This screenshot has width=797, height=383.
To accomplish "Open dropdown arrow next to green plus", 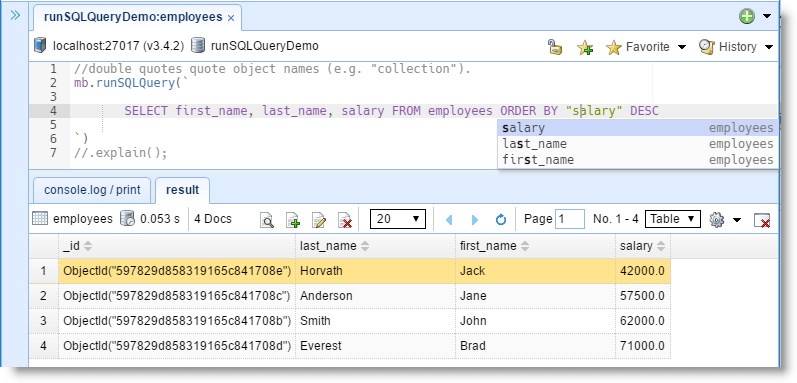I will click(767, 17).
